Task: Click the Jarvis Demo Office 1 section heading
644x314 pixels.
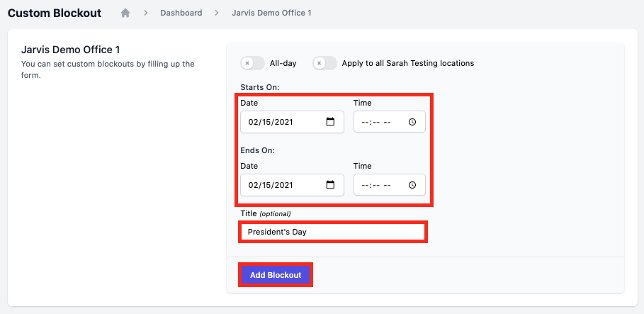Action: [70, 50]
